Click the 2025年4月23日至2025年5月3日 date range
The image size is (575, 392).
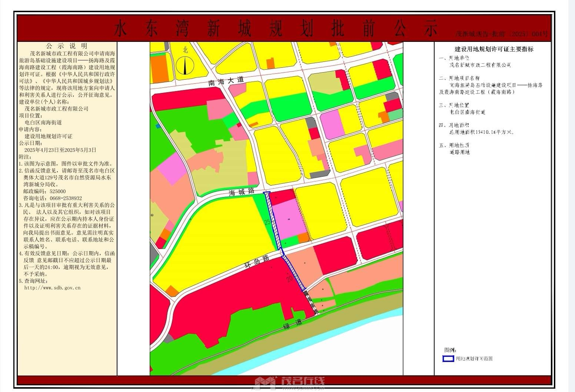click(x=60, y=150)
